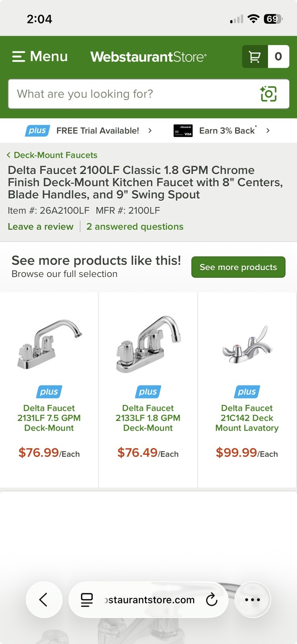Open the Delta Faucet 2131LF product image

click(49, 343)
